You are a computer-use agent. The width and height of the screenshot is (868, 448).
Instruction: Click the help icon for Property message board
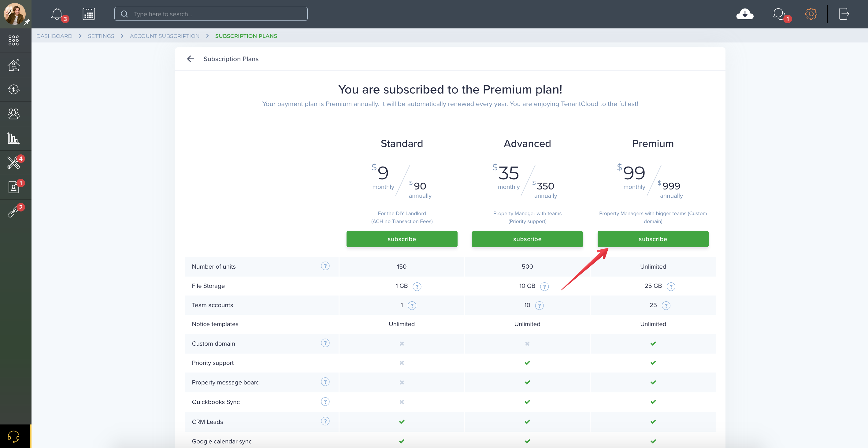point(325,382)
